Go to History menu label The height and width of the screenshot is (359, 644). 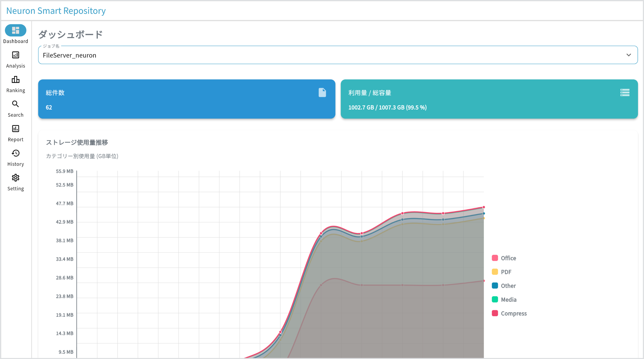pos(15,164)
